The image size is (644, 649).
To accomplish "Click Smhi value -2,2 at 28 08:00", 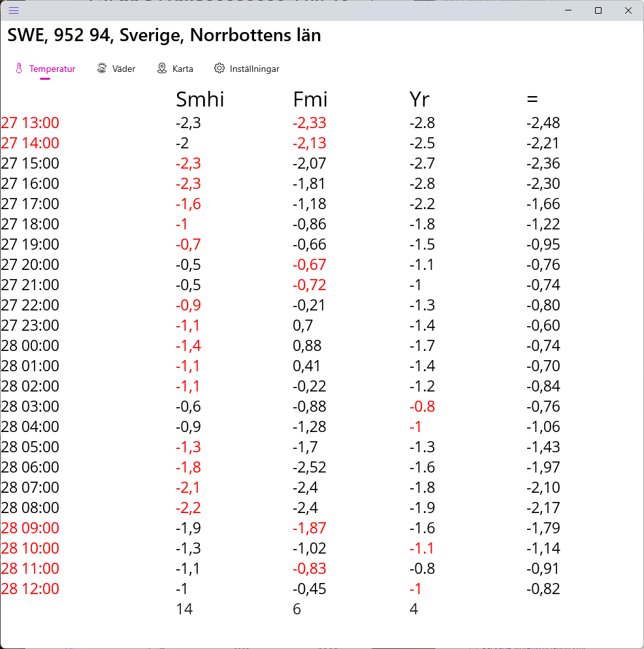I will (188, 508).
